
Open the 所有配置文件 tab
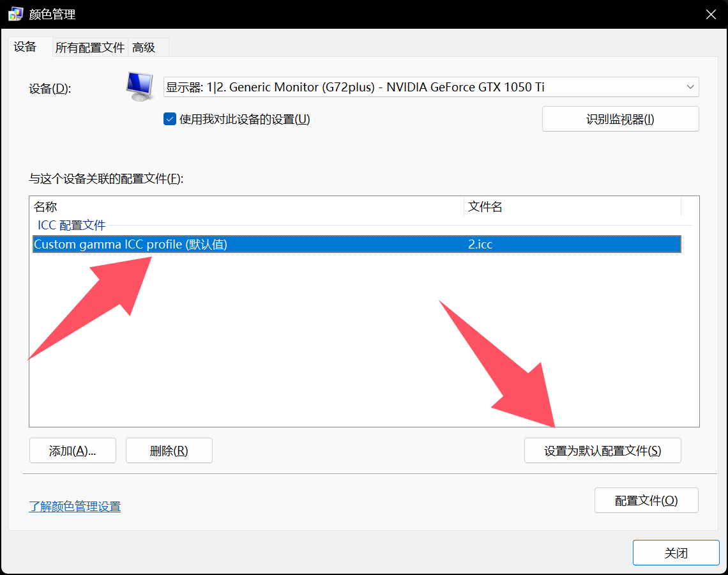coord(89,47)
